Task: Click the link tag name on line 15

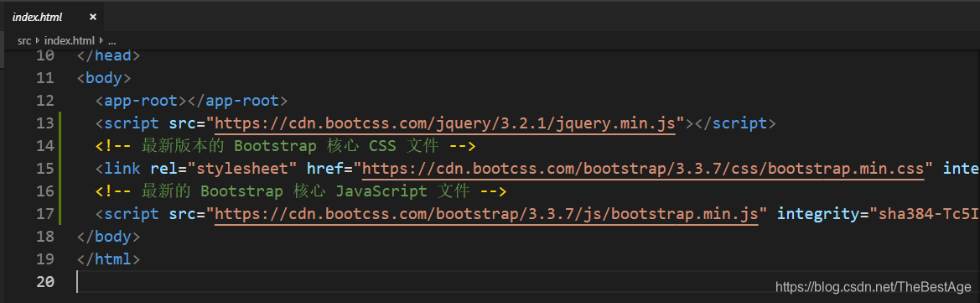Action: point(122,169)
